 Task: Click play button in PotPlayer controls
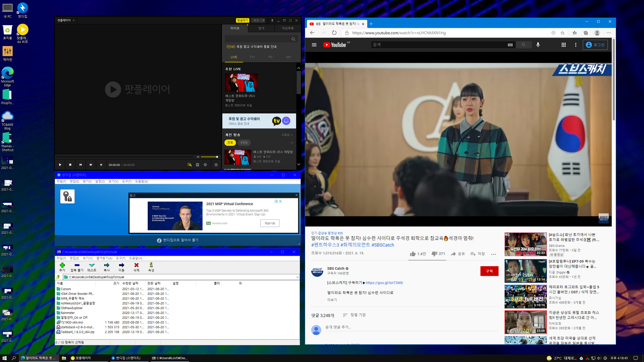click(x=60, y=165)
